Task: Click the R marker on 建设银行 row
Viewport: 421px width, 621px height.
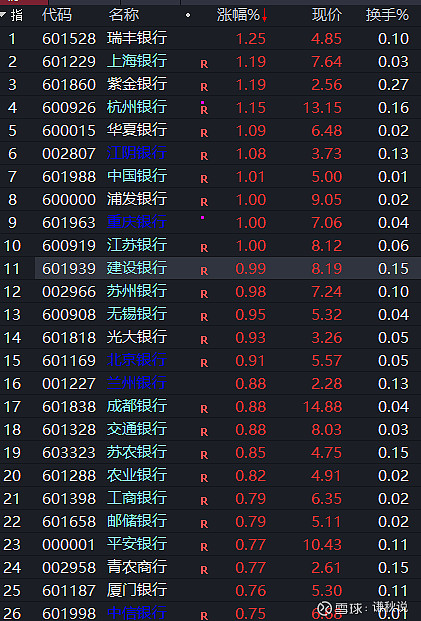Action: [x=204, y=271]
